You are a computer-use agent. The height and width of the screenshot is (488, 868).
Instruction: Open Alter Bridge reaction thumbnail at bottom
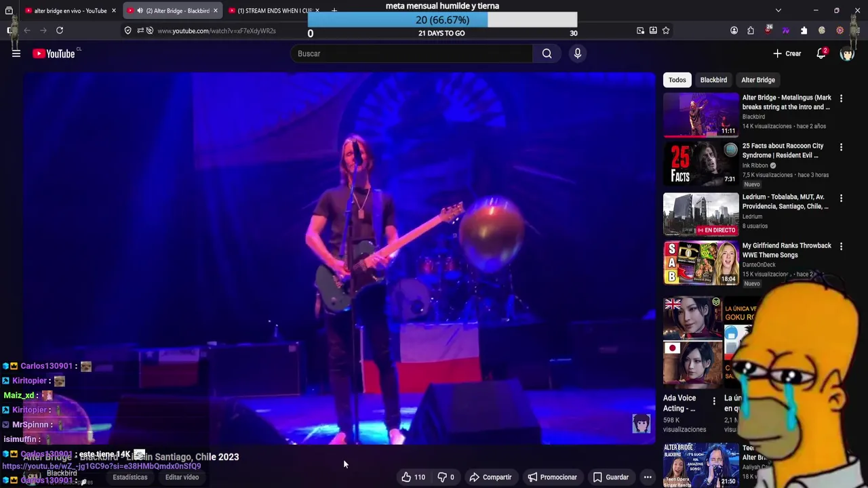pos(701,464)
